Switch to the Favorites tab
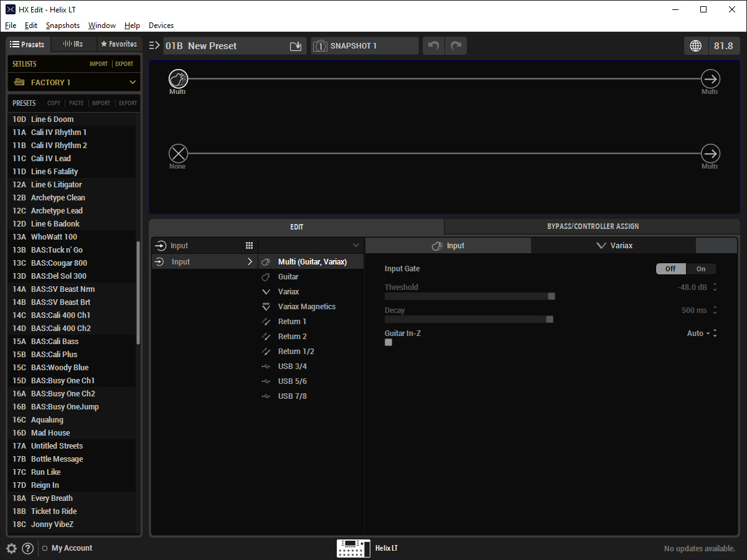The image size is (747, 560). (x=119, y=44)
